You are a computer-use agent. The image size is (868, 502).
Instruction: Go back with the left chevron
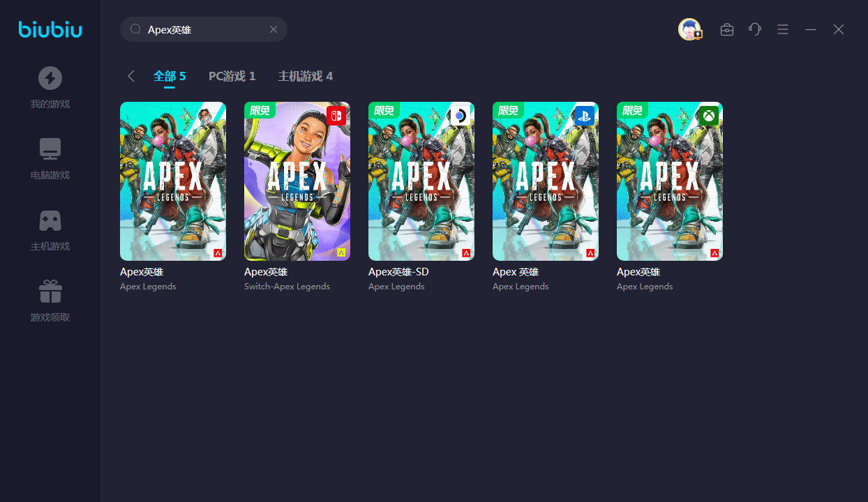point(131,76)
